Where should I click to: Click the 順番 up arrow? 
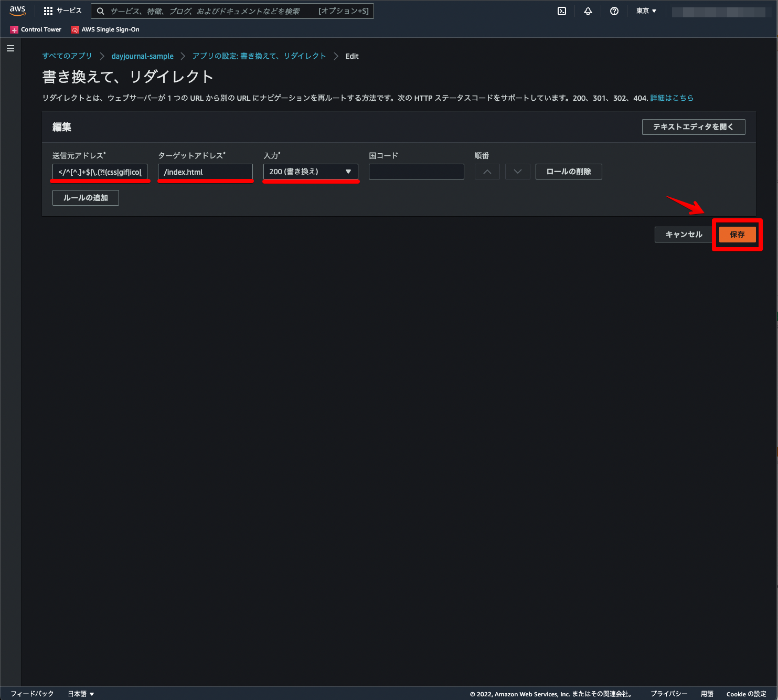[487, 172]
